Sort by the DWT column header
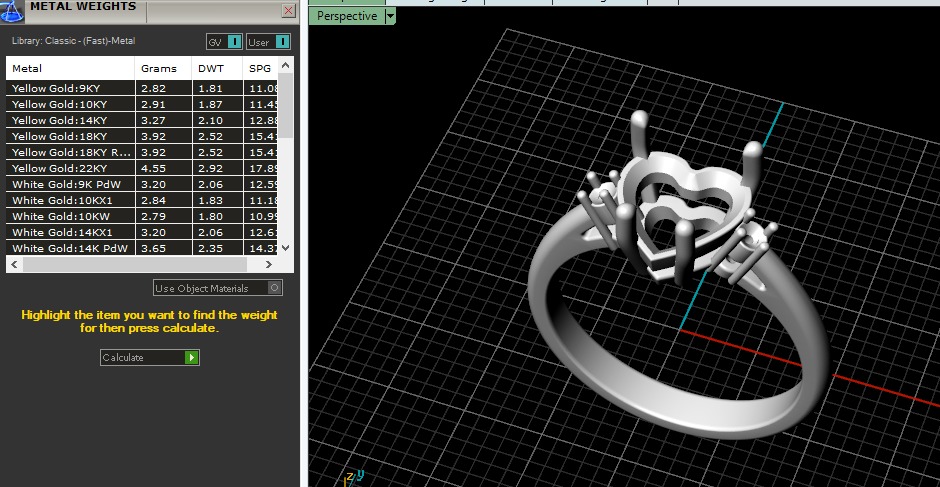Screen dimensions: 940x487 pyautogui.click(x=218, y=68)
